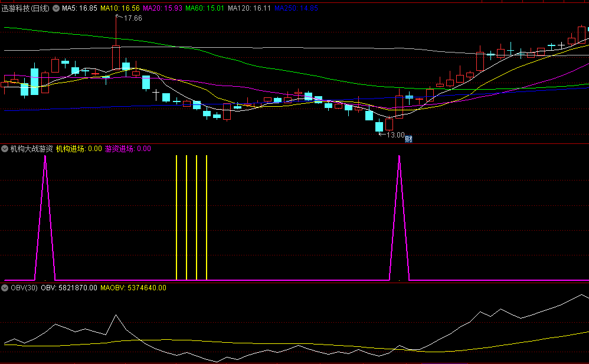The width and height of the screenshot is (589, 364).
Task: Select the OBV(30) indicator name
Action: [24, 288]
